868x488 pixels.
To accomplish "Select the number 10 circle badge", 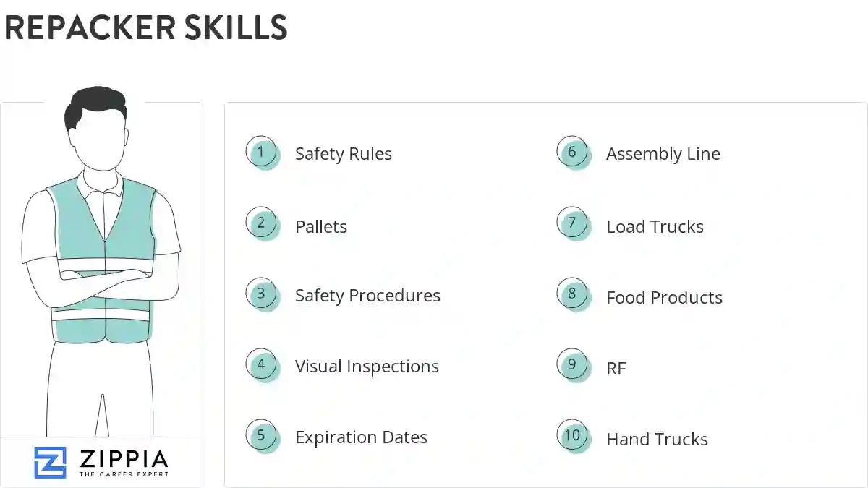I will point(572,435).
